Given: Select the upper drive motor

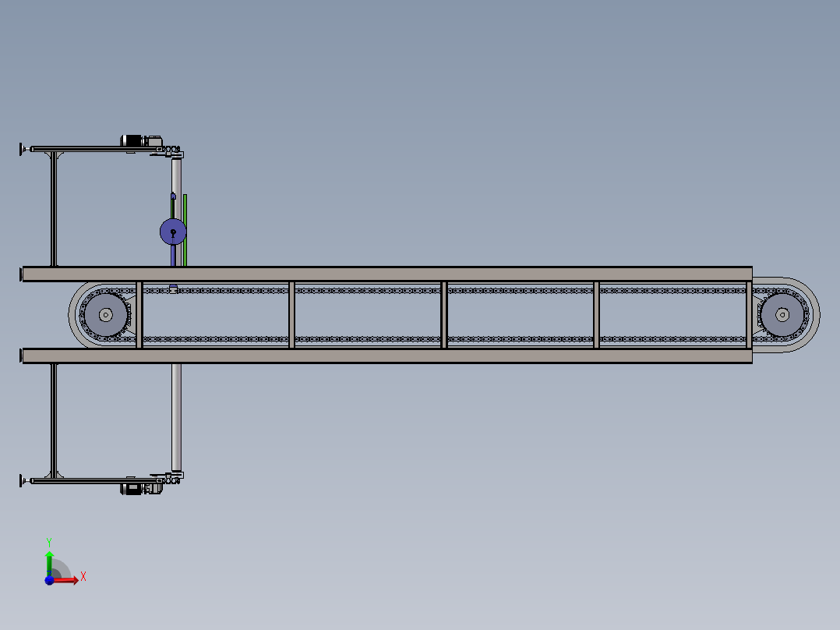Looking at the screenshot, I should (141, 141).
